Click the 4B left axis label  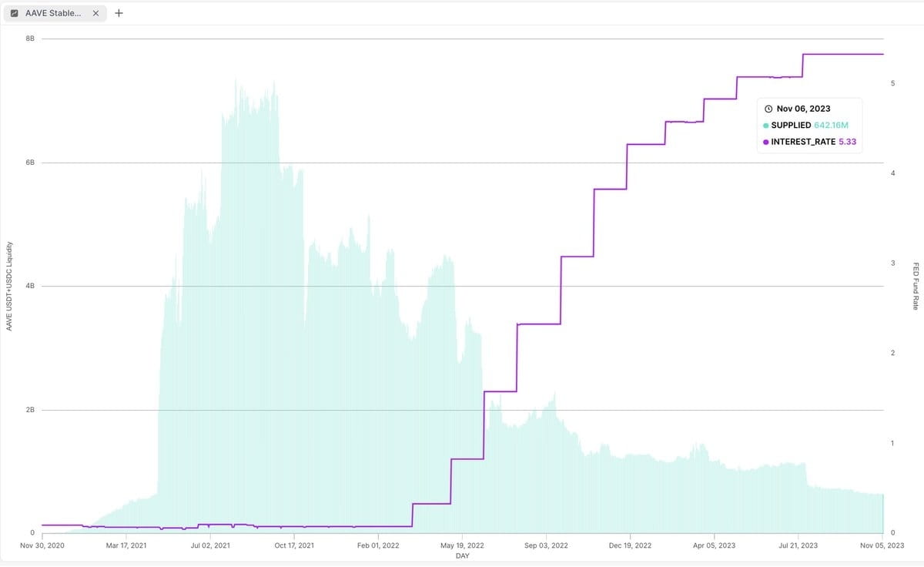pos(30,286)
